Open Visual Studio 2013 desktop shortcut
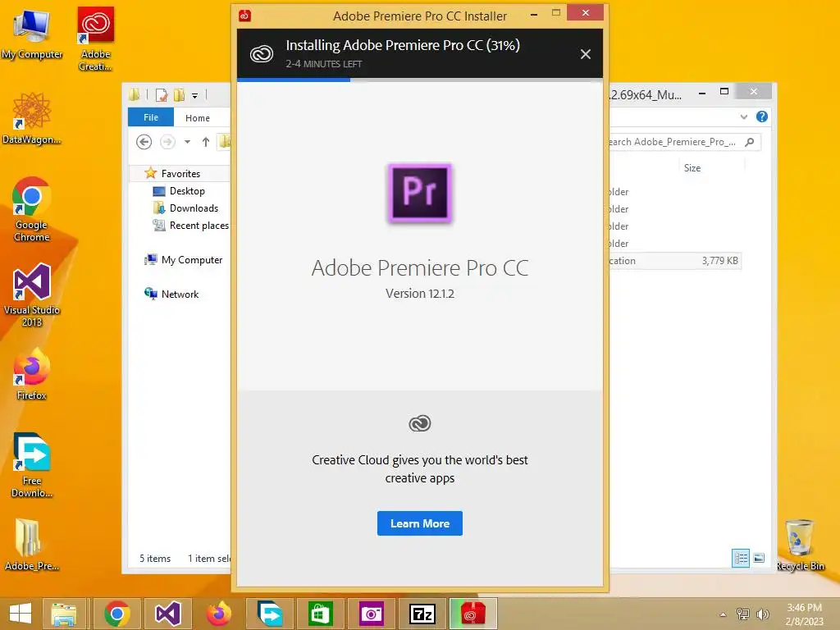 point(32,294)
